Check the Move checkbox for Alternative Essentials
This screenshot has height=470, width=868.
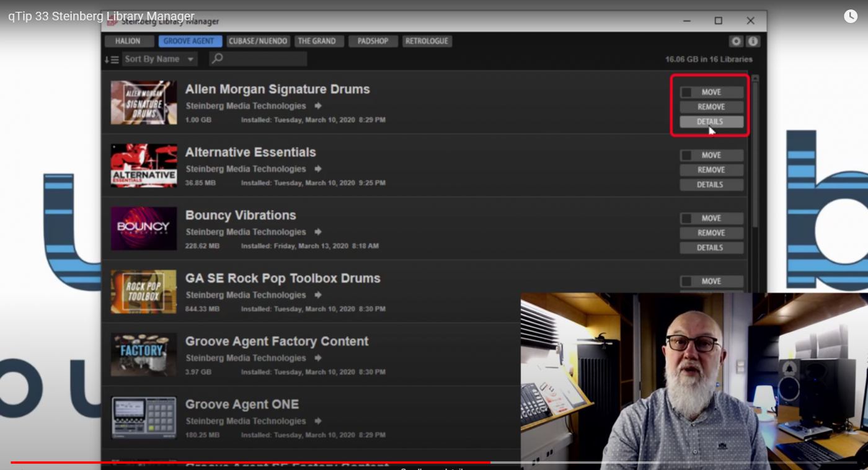coord(686,155)
